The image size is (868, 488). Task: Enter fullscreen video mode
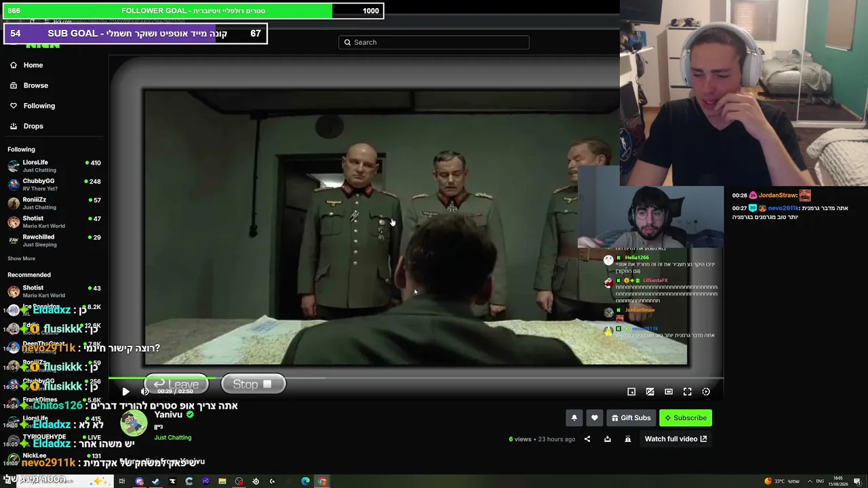(x=687, y=392)
